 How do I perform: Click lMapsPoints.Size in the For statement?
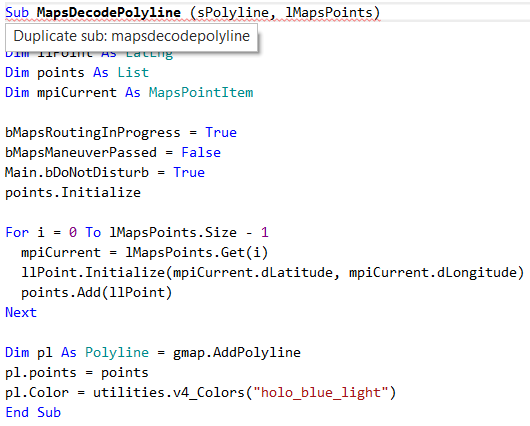(x=173, y=233)
